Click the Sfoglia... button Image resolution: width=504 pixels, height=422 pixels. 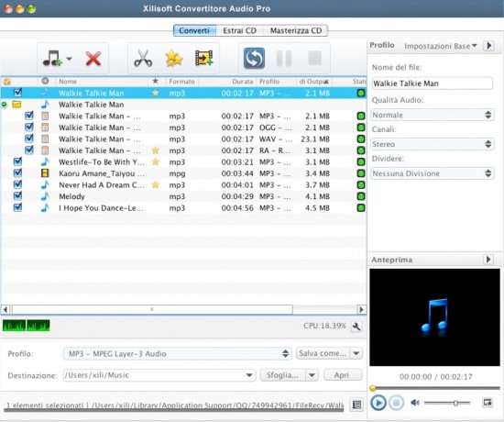pyautogui.click(x=283, y=375)
